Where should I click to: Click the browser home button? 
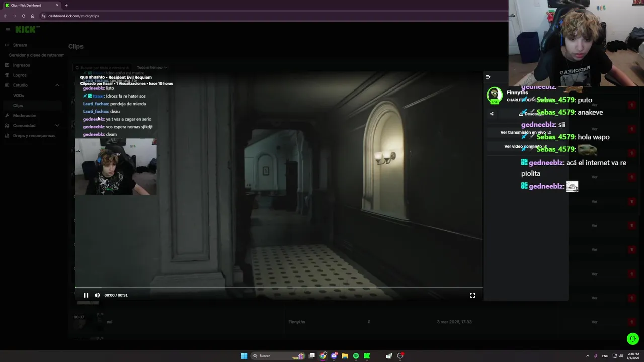pyautogui.click(x=33, y=16)
